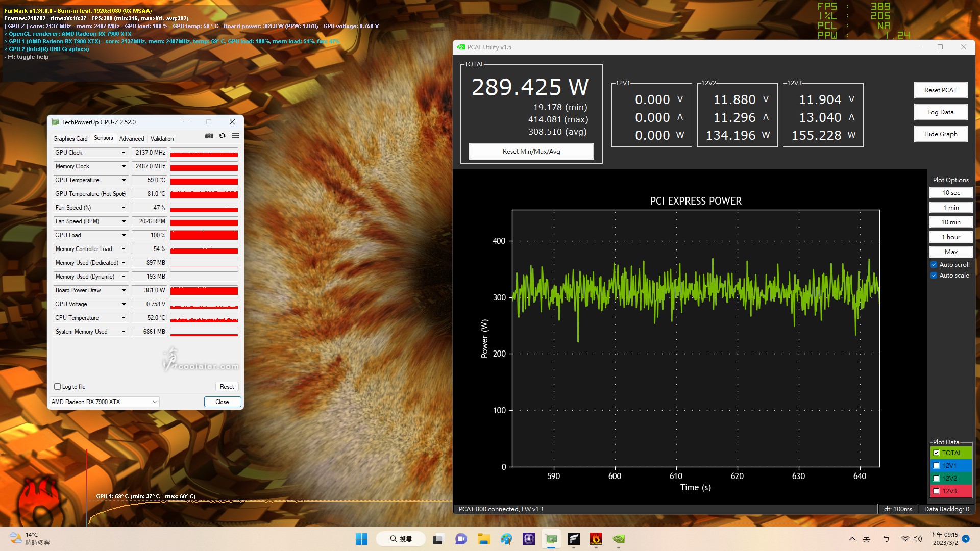
Task: Enable the 12V3 plot data checkbox
Action: click(936, 491)
